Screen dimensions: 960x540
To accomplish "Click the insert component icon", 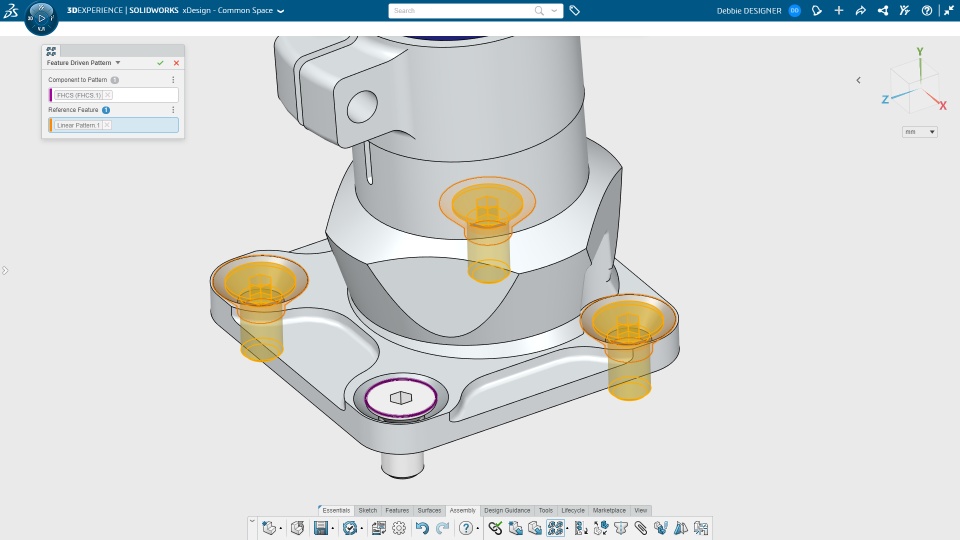I will [516, 528].
